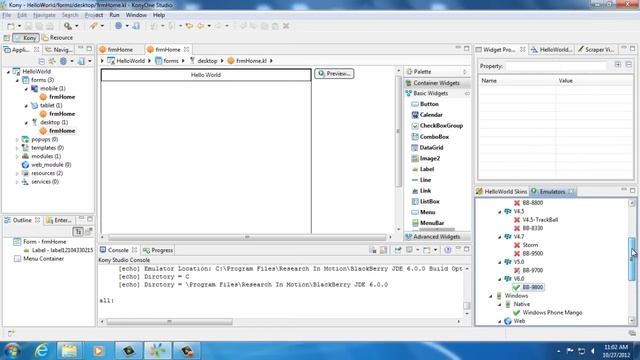
Task: Click the blue globe icon in main toolbar
Action: click(118, 26)
